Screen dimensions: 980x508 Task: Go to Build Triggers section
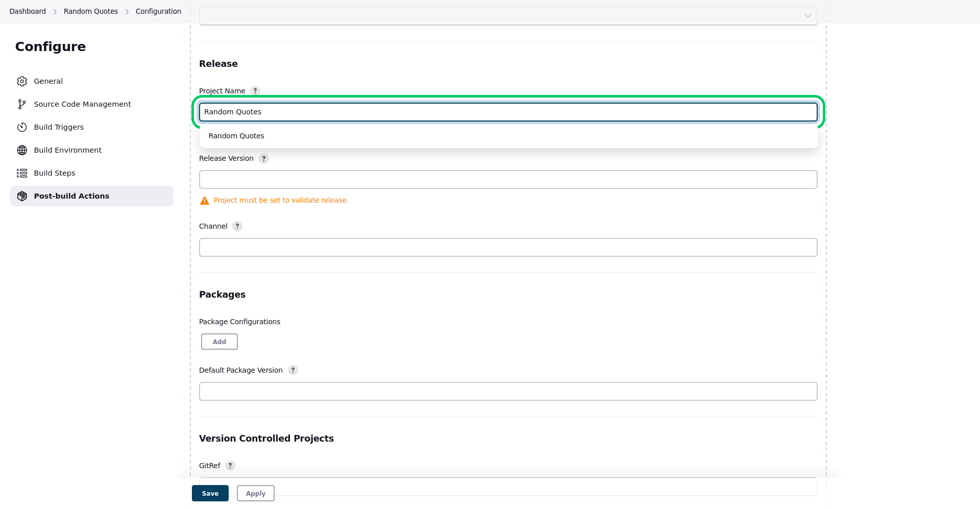click(x=91, y=127)
